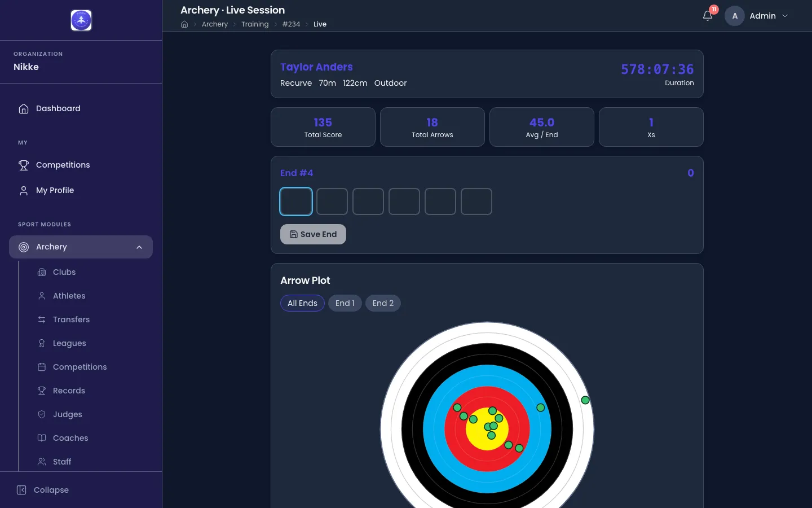
Task: Click the Athletes person icon
Action: point(42,296)
